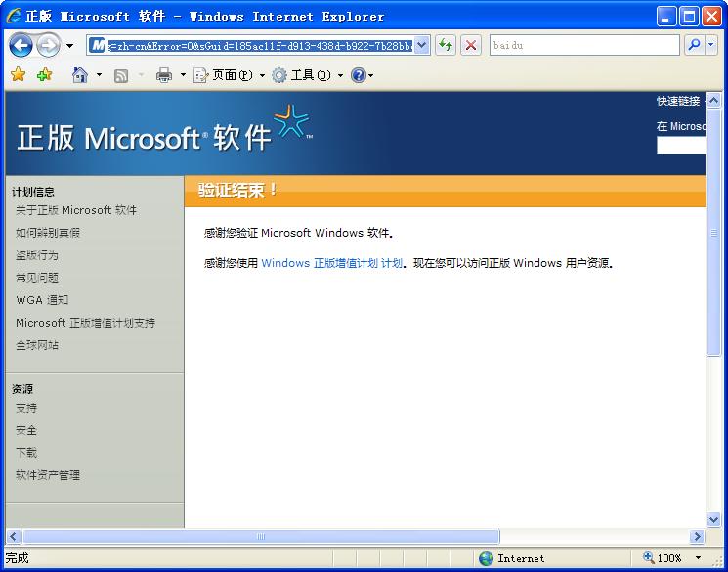Image resolution: width=728 pixels, height=572 pixels.
Task: Minimize the Internet Explorer window
Action: (x=666, y=17)
